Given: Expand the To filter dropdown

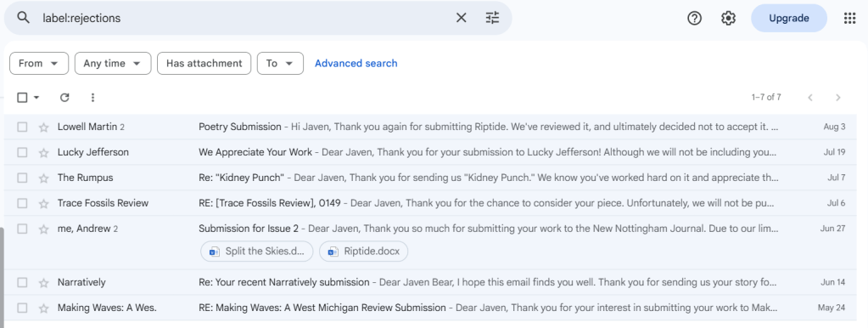Looking at the screenshot, I should [x=280, y=63].
